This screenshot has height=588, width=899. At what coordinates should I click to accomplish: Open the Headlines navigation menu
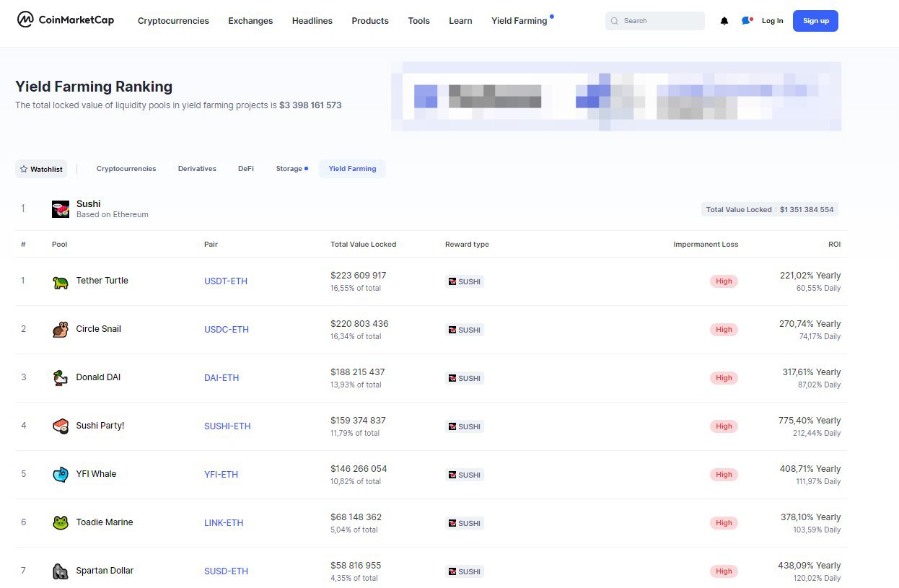click(312, 21)
